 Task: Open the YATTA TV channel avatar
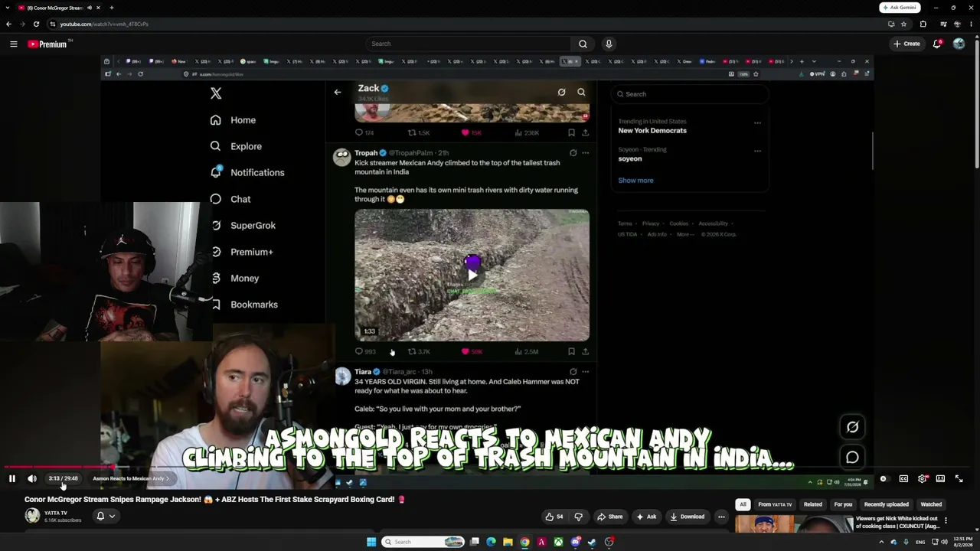tap(32, 516)
